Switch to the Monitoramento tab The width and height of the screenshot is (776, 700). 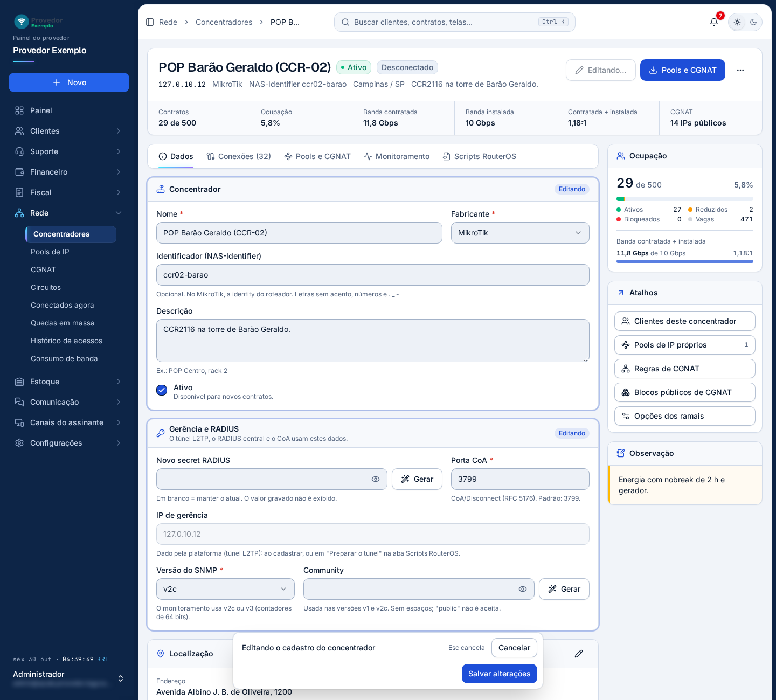click(x=397, y=156)
